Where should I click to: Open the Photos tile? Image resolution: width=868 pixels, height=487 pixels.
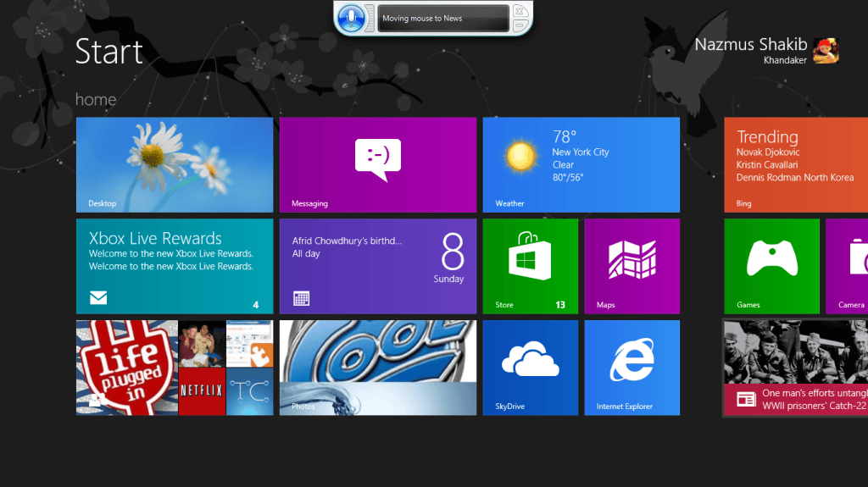377,368
